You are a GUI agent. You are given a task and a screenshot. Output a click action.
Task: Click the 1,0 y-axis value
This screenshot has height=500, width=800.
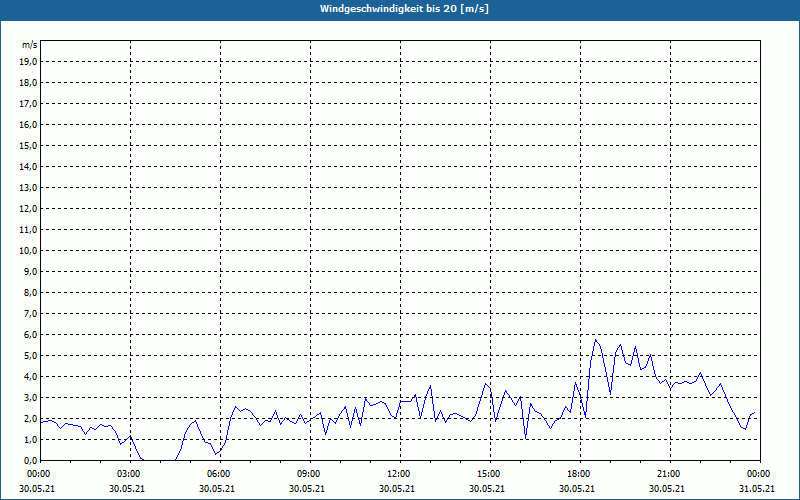tap(30, 440)
